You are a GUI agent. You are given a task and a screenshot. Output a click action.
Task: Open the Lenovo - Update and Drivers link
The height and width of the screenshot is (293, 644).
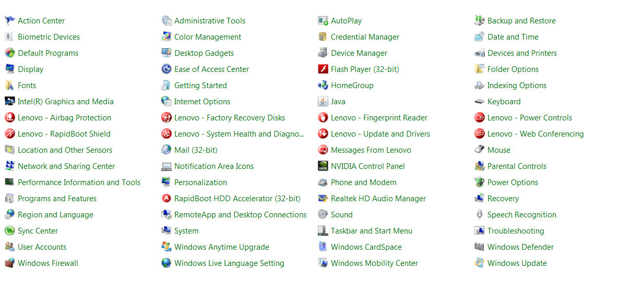(x=380, y=134)
